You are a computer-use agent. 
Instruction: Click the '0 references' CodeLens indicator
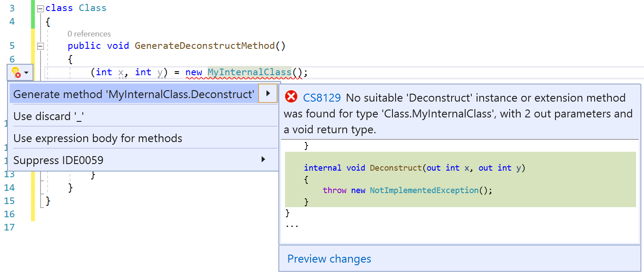tap(89, 33)
